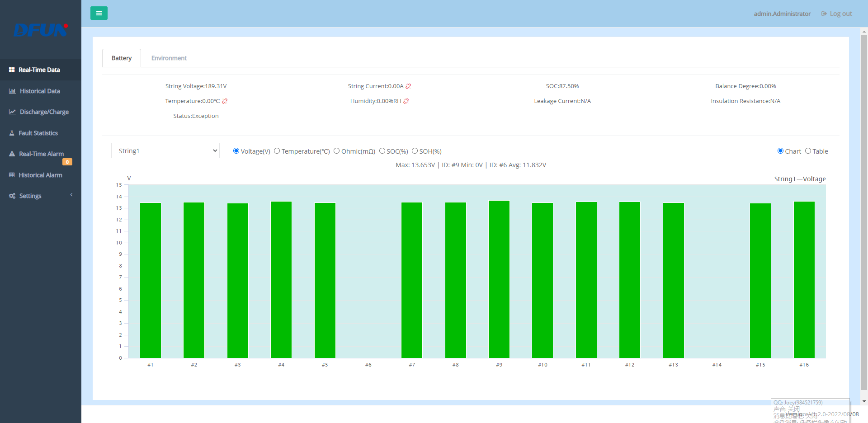Click the Log out link
This screenshot has width=868, height=423.
click(837, 14)
